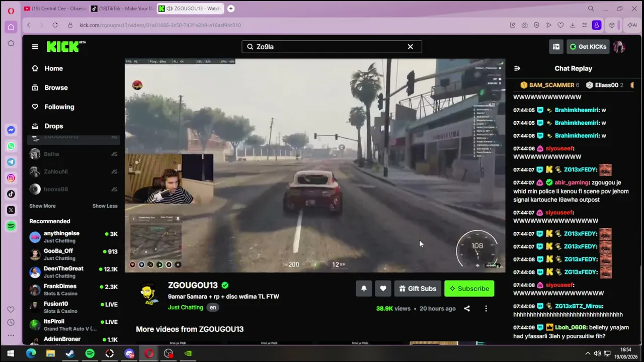Open recommended channel itsPiroli
This screenshot has height=362, width=644.
pyautogui.click(x=73, y=325)
